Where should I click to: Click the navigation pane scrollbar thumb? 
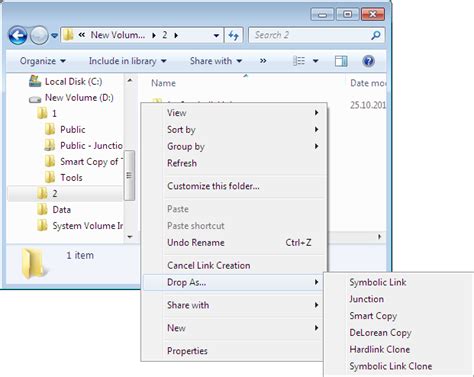click(129, 175)
